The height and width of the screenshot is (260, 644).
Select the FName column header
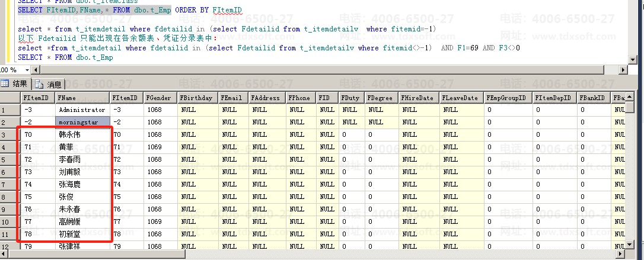82,98
